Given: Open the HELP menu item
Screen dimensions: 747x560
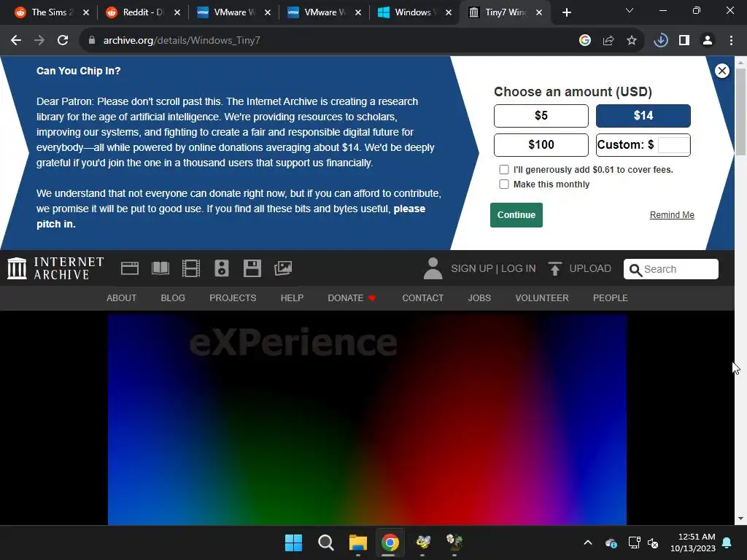Looking at the screenshot, I should pyautogui.click(x=292, y=298).
